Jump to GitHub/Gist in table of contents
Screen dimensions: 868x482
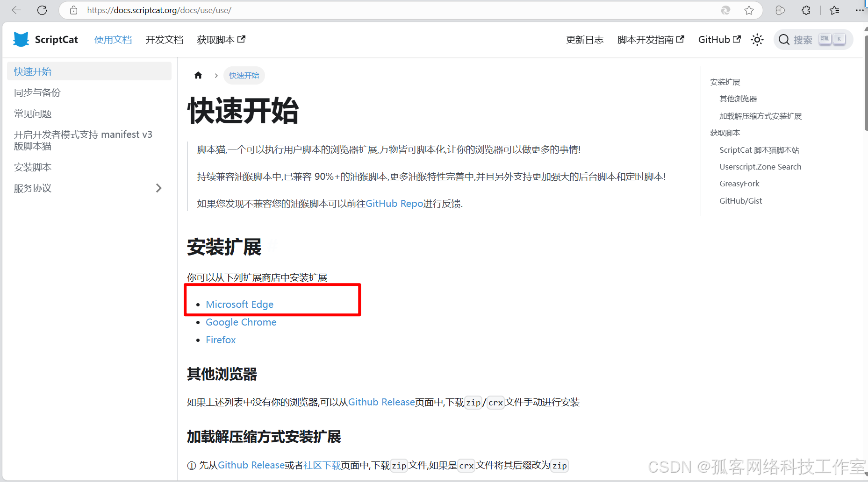click(740, 201)
